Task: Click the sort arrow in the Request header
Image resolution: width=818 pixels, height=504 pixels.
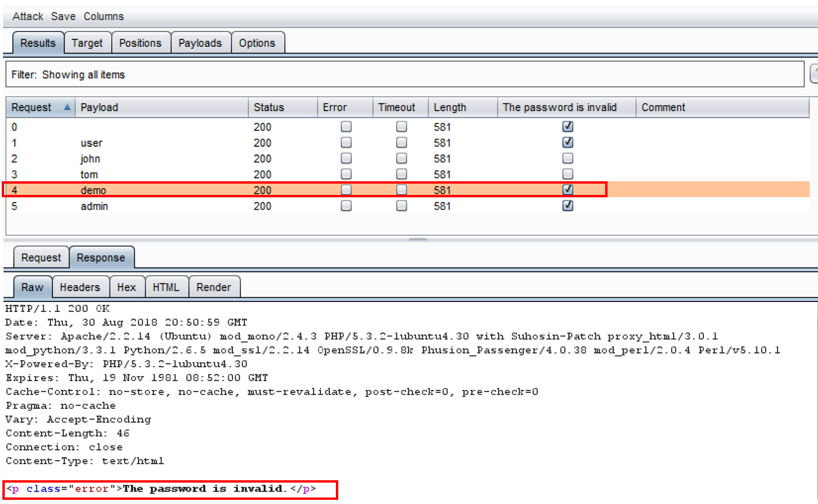Action: click(67, 108)
